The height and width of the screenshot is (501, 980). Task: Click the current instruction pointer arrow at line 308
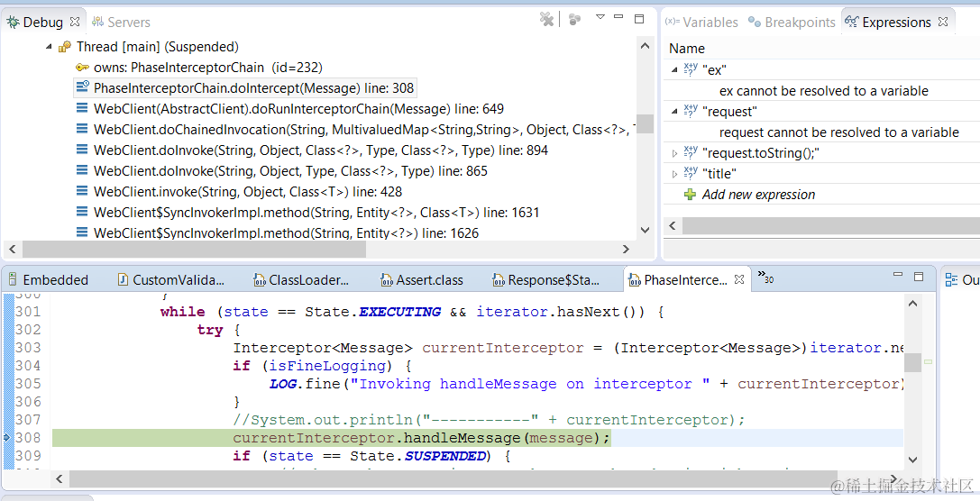point(7,437)
